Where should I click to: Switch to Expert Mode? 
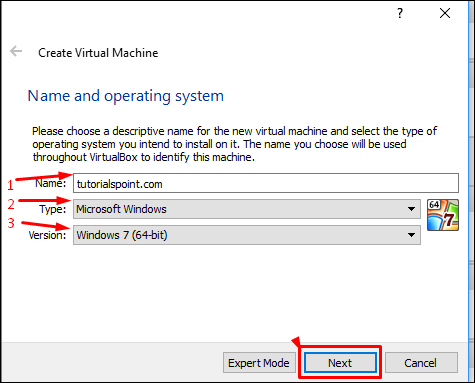[259, 363]
